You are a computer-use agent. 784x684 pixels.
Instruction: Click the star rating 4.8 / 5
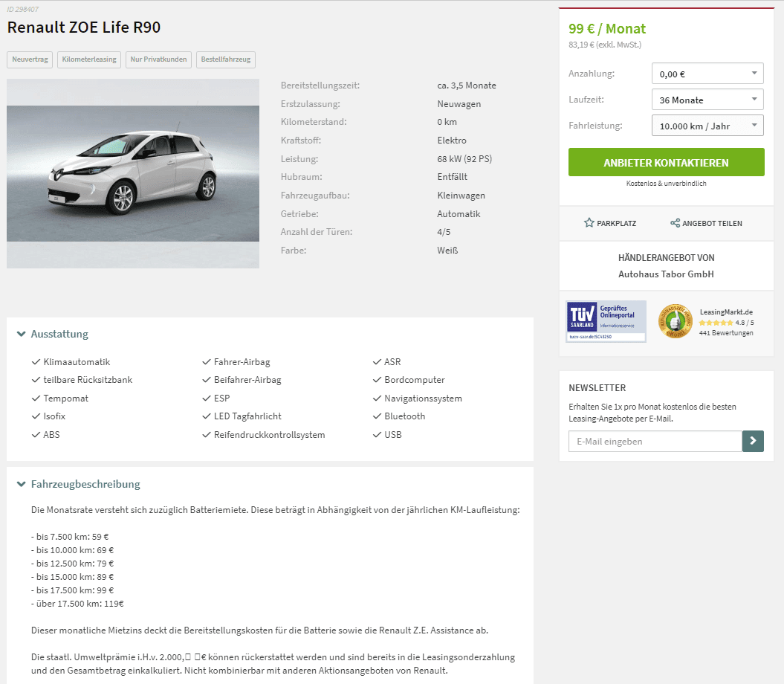(726, 323)
